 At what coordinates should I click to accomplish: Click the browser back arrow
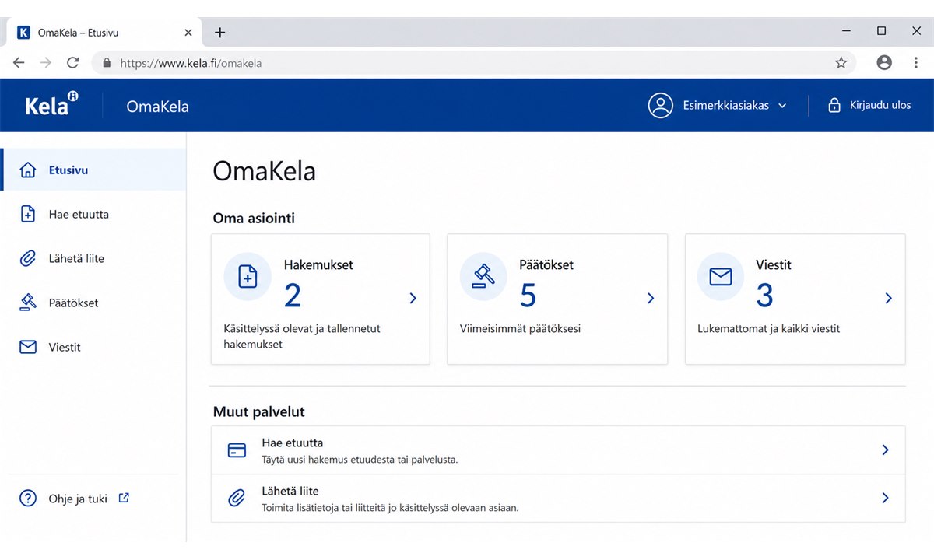click(x=19, y=63)
